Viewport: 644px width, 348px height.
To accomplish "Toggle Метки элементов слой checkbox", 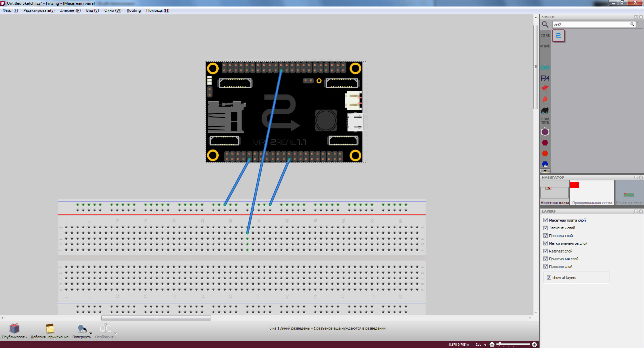I will click(545, 243).
